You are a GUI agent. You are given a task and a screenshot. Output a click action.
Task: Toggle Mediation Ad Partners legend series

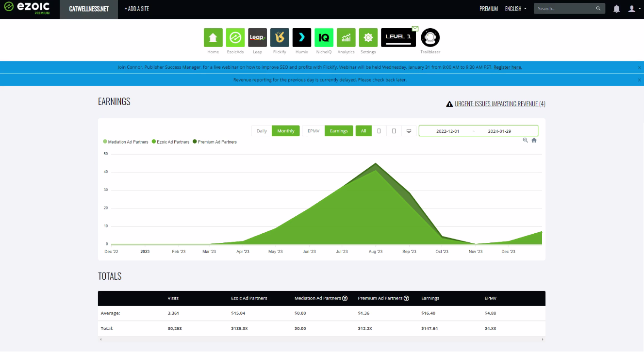(x=126, y=142)
